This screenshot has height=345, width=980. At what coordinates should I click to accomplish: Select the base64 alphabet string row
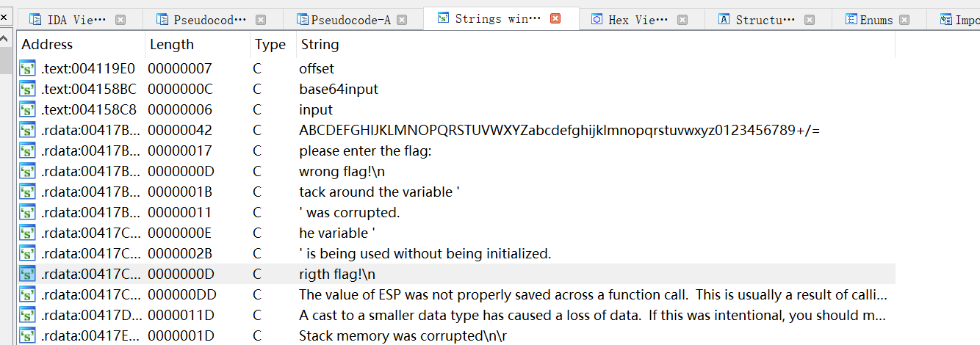[559, 131]
